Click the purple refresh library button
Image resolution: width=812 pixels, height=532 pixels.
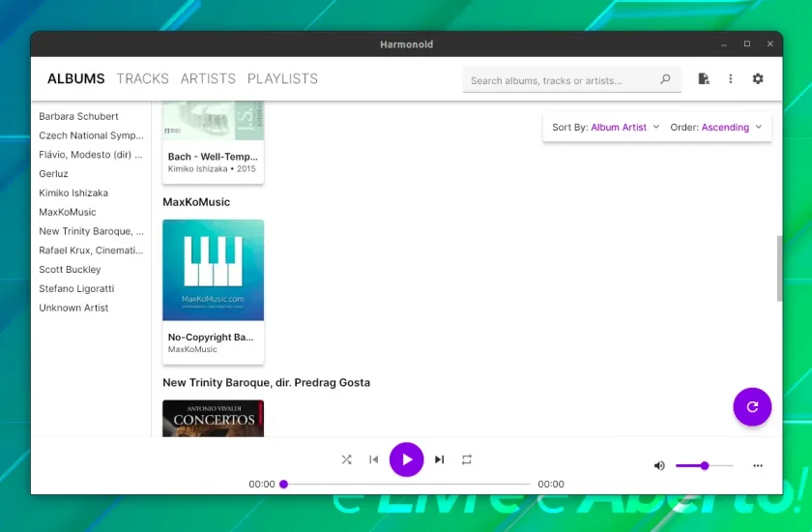point(752,406)
